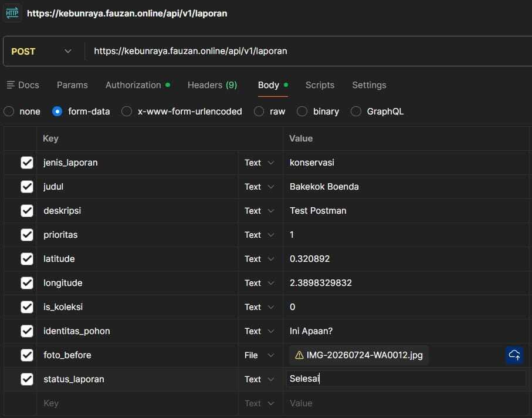Image resolution: width=532 pixels, height=418 pixels.
Task: Open the Text type dropdown for prioritas
Action: (x=260, y=235)
